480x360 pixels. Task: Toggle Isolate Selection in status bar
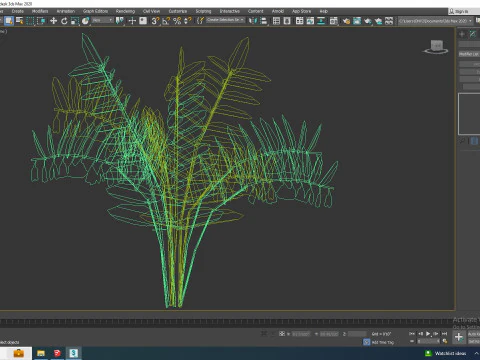[x=264, y=334]
